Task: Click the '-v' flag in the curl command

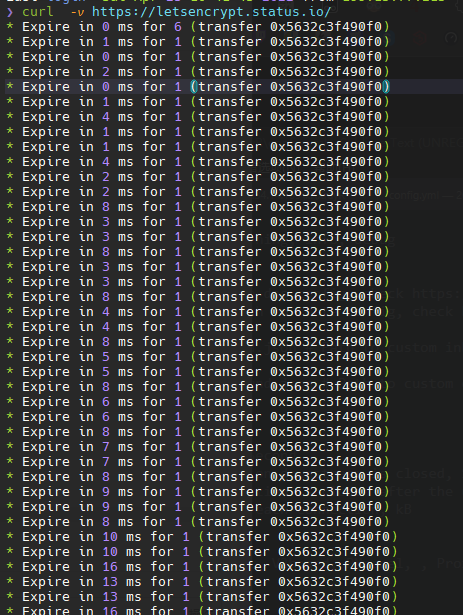Action: click(x=77, y=12)
